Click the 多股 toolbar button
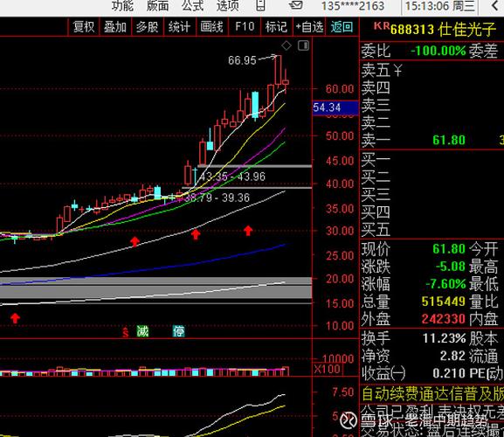The image size is (504, 437). click(x=148, y=27)
